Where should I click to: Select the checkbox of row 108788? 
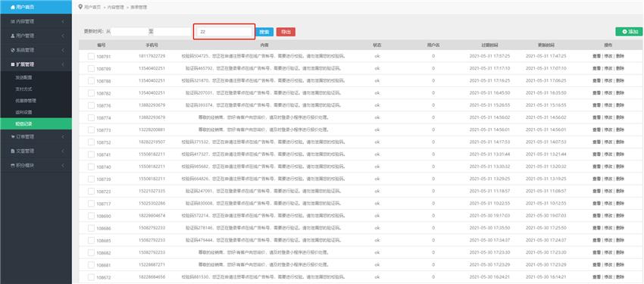pos(91,80)
